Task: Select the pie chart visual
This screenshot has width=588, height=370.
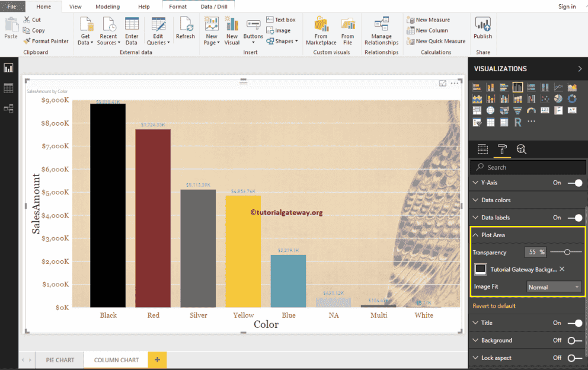Action: pos(558,98)
